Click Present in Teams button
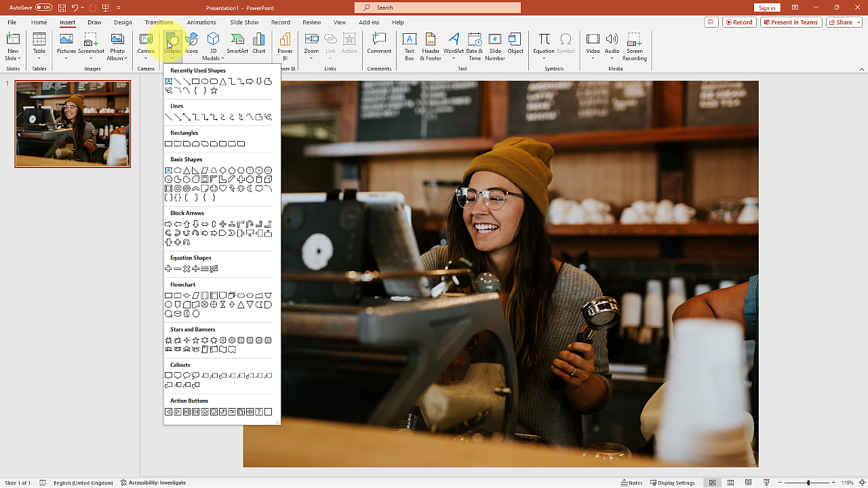 point(791,22)
